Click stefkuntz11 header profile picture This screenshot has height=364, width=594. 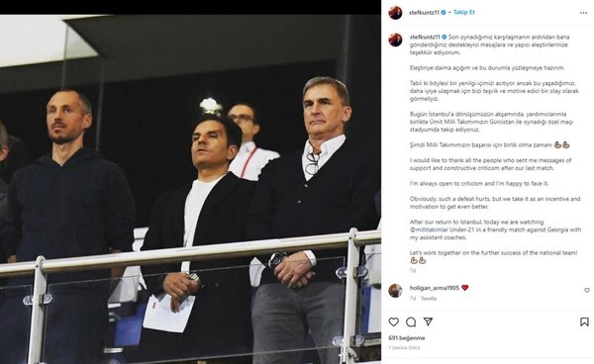tap(395, 13)
